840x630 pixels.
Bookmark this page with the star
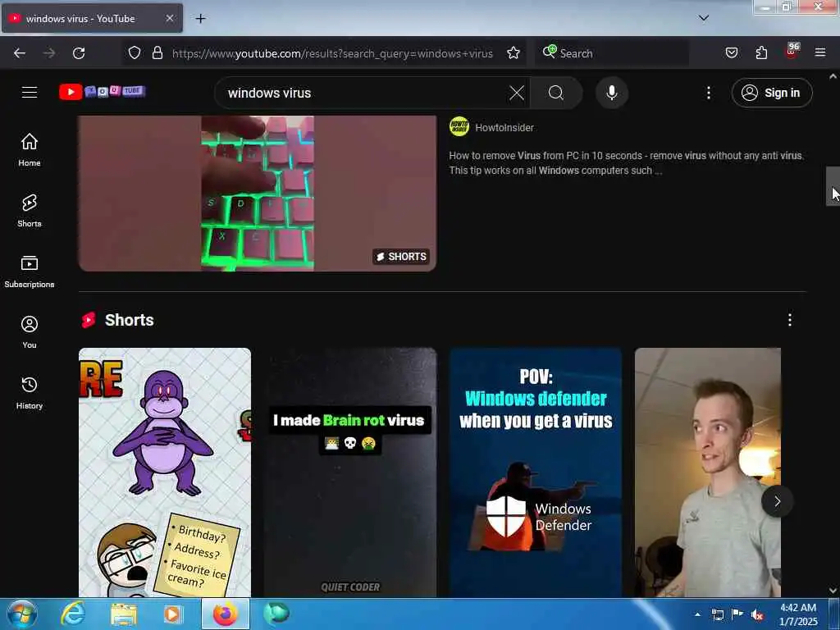[x=514, y=52]
